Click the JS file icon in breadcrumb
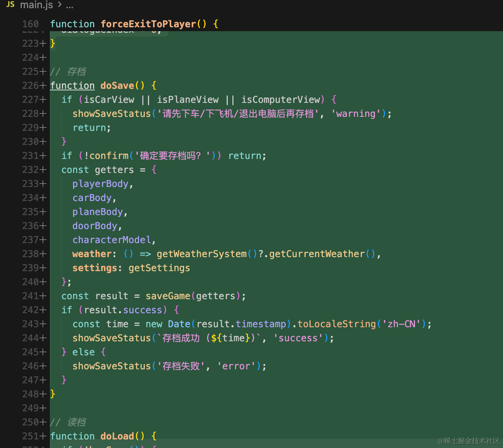Image resolution: width=503 pixels, height=448 pixels. (11, 5)
